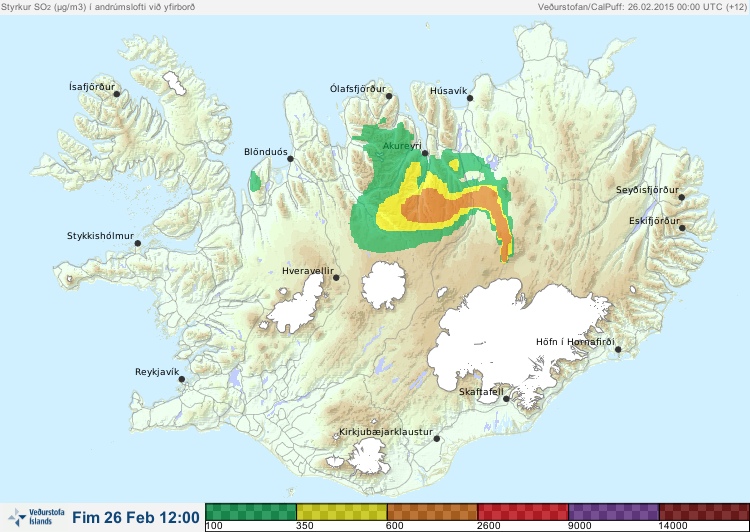Click the orange 600 legend swatch

point(432,512)
